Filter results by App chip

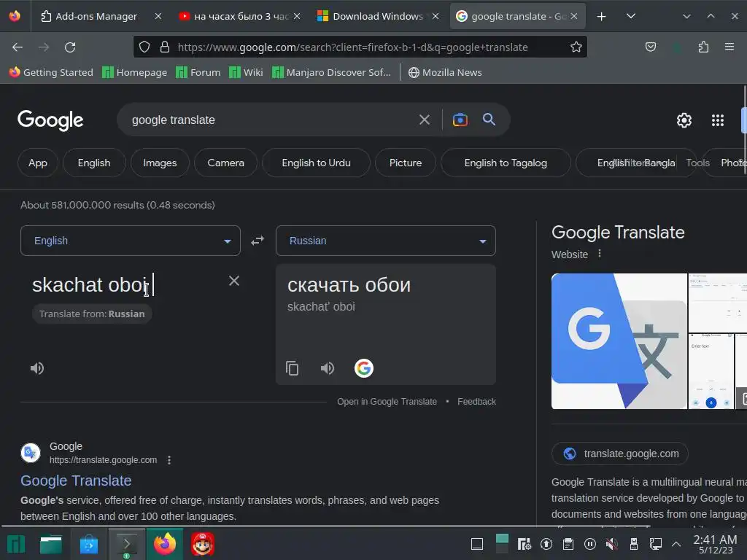pyautogui.click(x=38, y=163)
